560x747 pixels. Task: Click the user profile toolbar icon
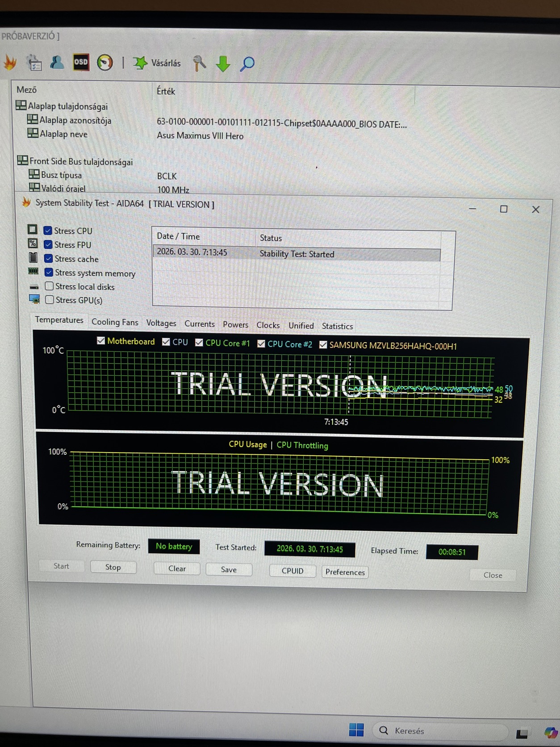pyautogui.click(x=57, y=62)
